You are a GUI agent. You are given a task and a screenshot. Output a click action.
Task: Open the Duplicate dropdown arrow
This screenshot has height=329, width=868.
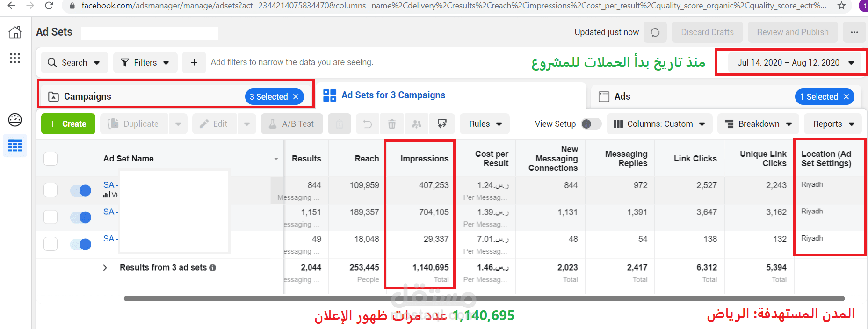178,124
